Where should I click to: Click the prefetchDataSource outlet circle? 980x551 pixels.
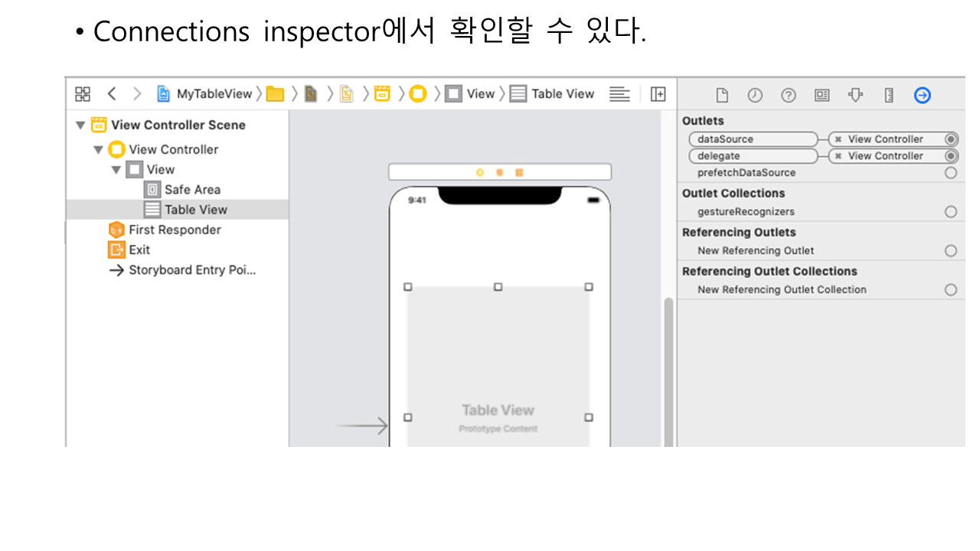coord(951,173)
